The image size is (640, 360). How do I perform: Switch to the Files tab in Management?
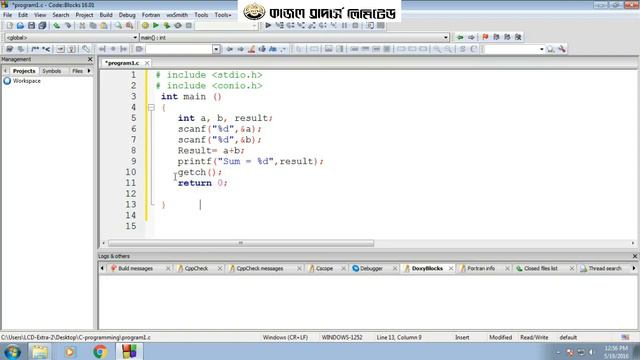pyautogui.click(x=77, y=71)
